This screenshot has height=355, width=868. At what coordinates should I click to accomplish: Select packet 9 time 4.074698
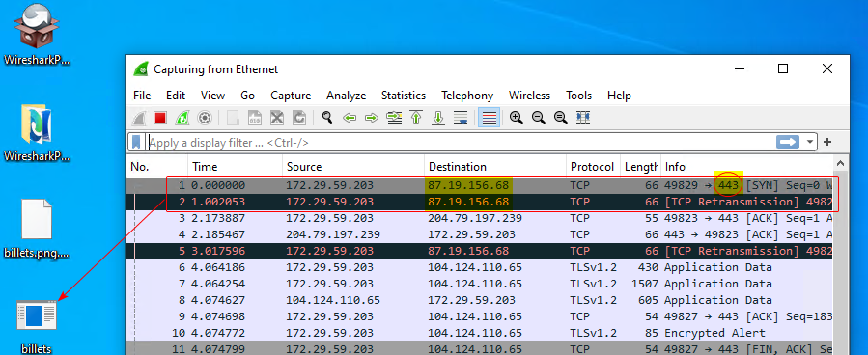(218, 316)
